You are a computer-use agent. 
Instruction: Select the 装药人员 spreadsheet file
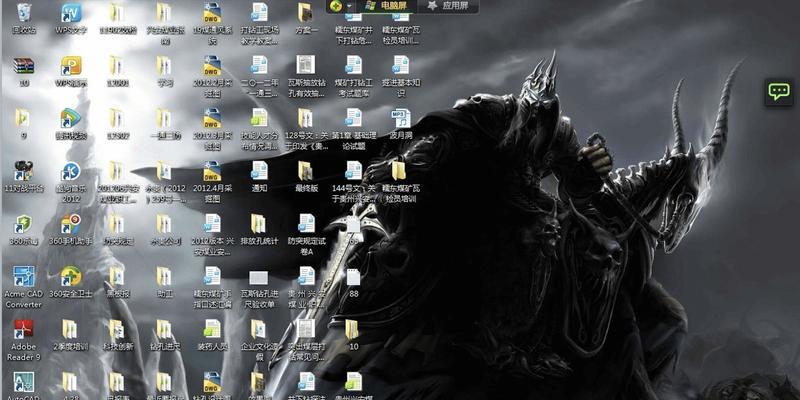tap(212, 335)
